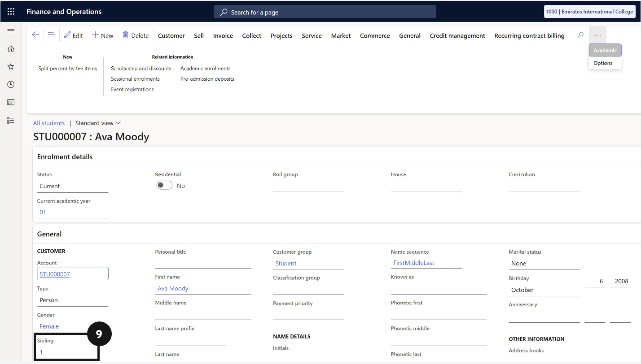
Task: Click the Middle name field
Action: click(x=203, y=314)
